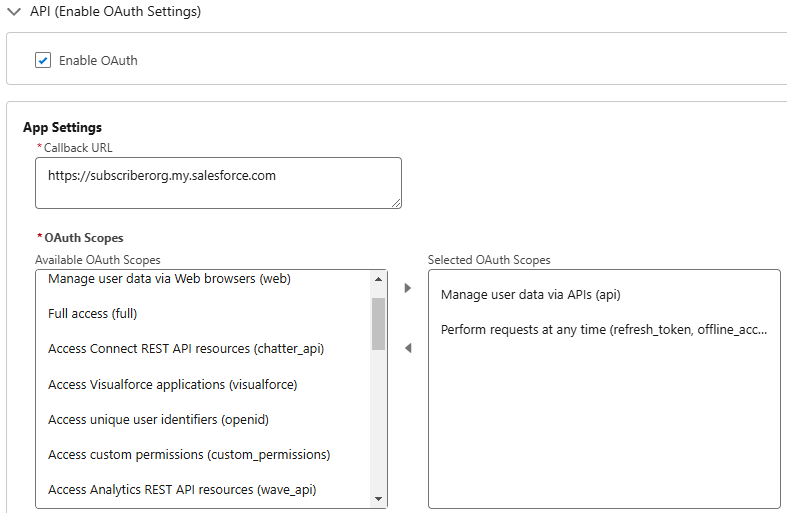Click inside the Callback URL text box
Screen dimensions: 787x513
[218, 183]
